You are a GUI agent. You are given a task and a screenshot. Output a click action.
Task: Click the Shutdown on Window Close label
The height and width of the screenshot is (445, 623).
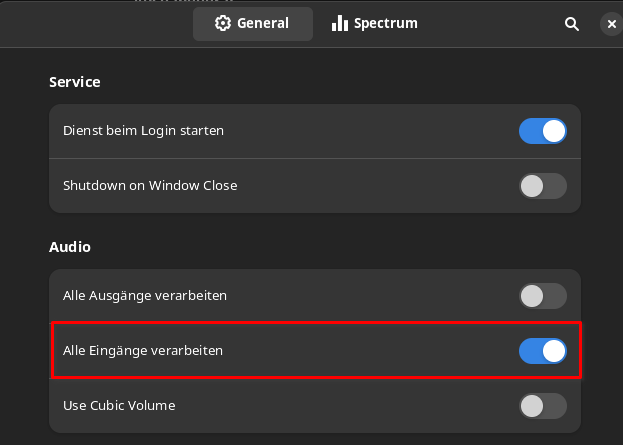click(150, 186)
